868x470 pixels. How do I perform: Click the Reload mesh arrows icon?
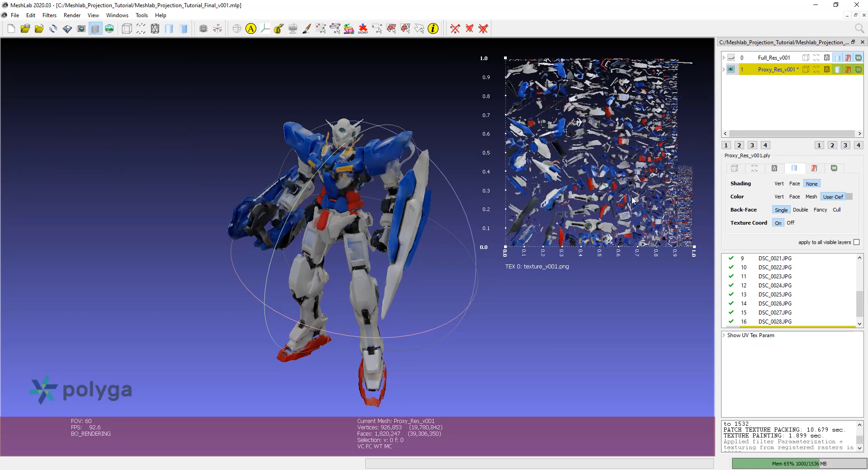point(53,29)
